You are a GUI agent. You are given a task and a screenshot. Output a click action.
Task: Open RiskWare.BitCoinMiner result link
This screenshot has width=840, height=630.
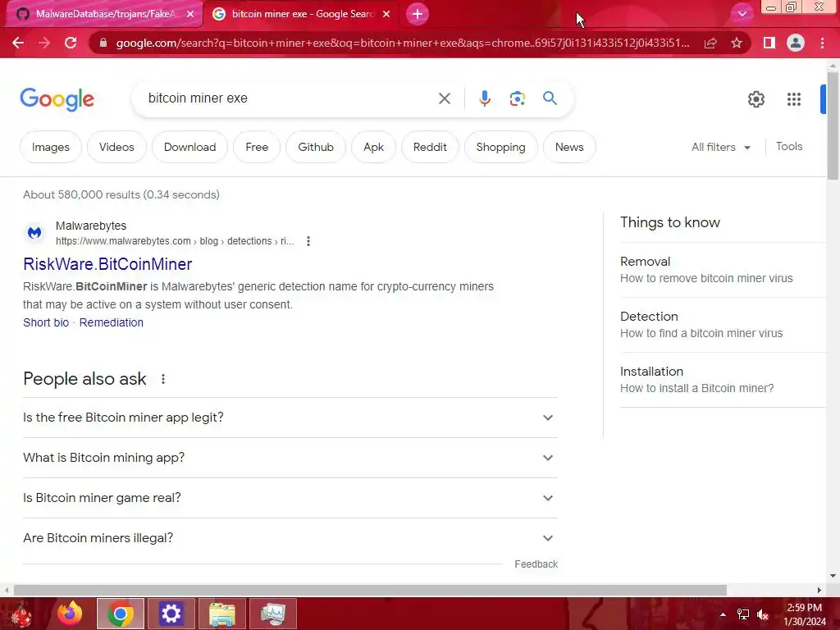click(107, 264)
